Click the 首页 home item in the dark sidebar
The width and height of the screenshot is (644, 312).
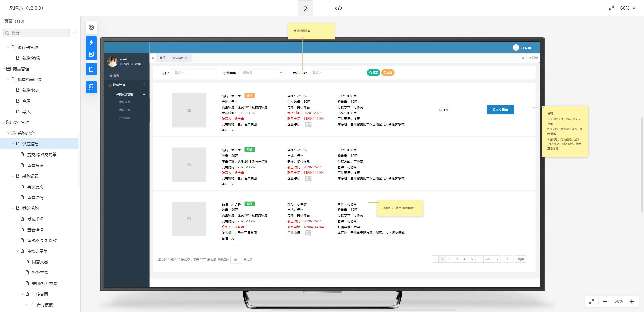(x=114, y=75)
